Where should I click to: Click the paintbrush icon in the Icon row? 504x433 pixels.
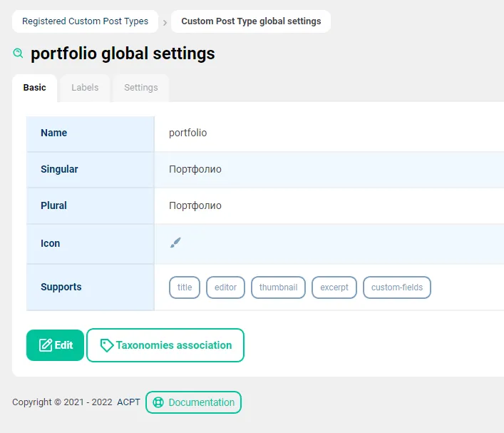(x=175, y=243)
